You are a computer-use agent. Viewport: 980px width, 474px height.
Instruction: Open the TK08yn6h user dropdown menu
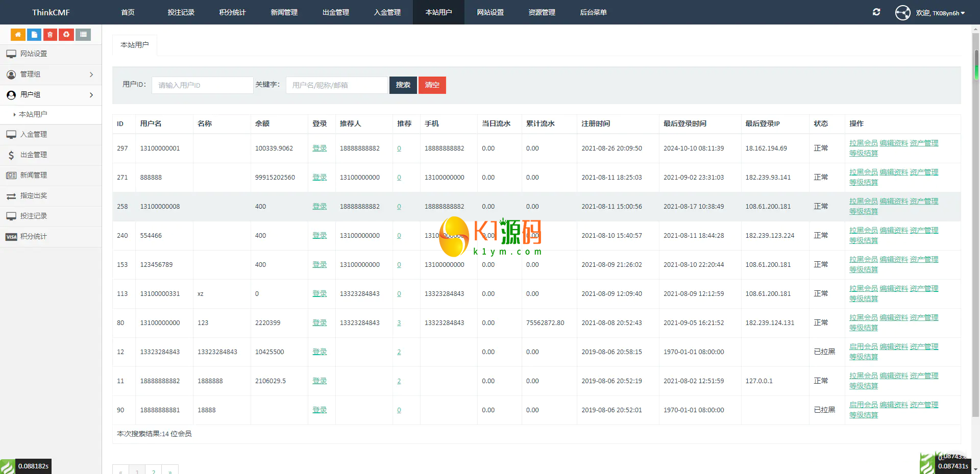pos(940,13)
